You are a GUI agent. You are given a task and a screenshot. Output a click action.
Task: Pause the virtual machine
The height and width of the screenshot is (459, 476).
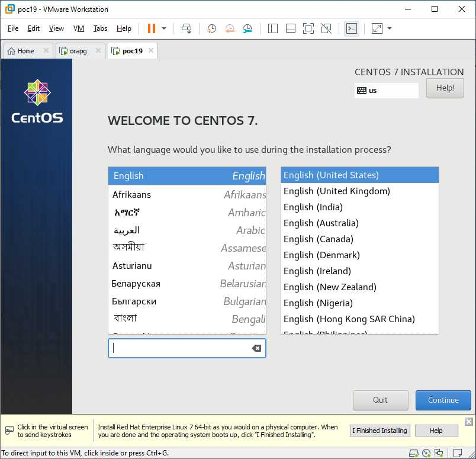tap(151, 28)
